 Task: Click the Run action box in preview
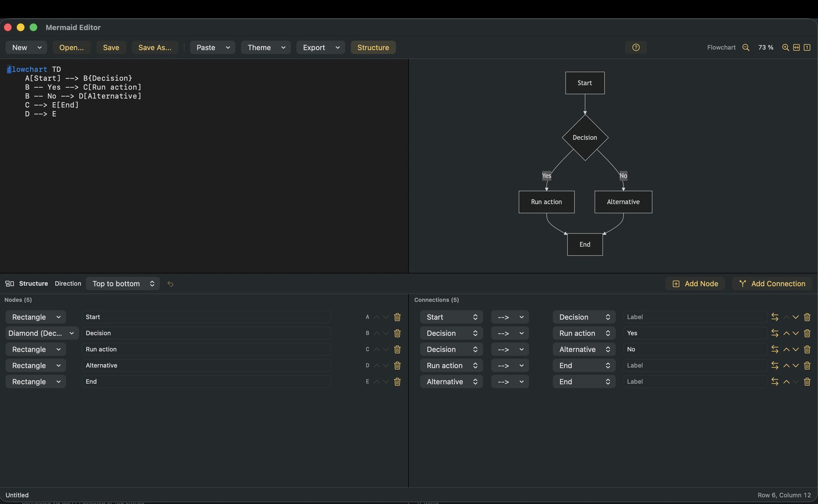pos(547,202)
